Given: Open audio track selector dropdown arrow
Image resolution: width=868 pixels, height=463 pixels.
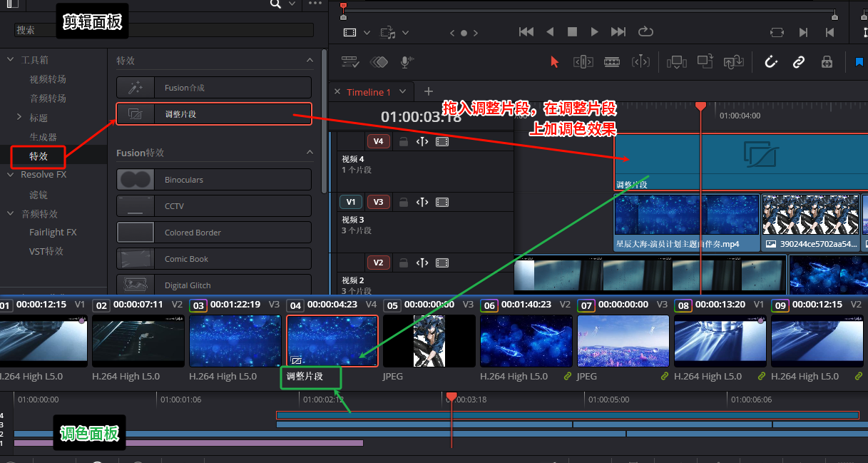Looking at the screenshot, I should [405, 33].
